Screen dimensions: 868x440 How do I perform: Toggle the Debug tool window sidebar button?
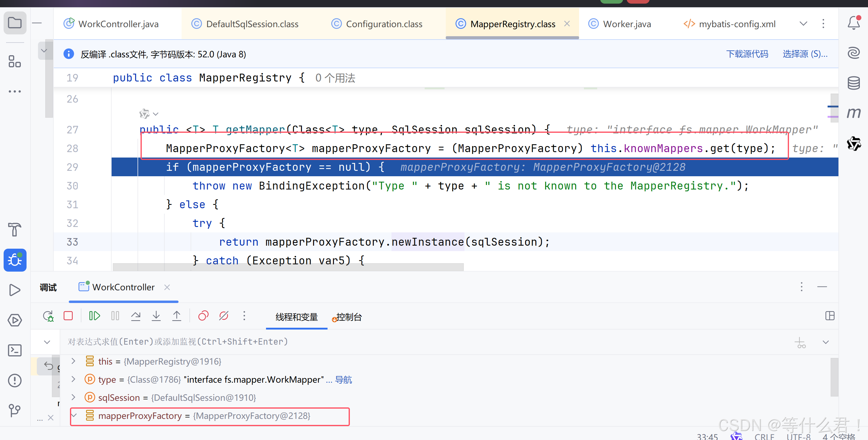pyautogui.click(x=15, y=260)
